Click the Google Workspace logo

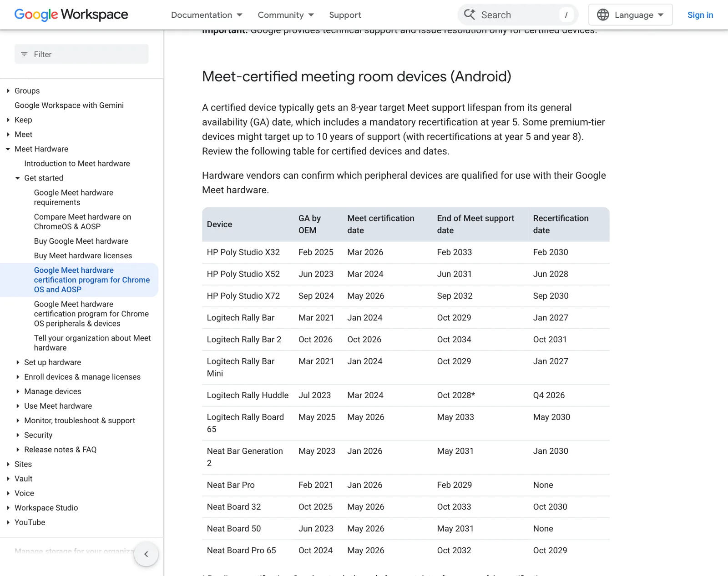tap(71, 15)
